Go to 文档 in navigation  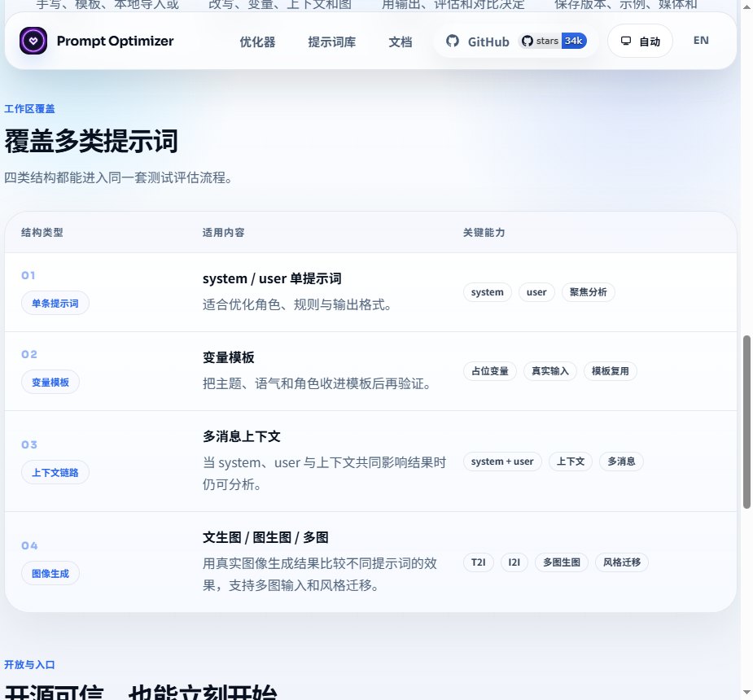pyautogui.click(x=400, y=42)
